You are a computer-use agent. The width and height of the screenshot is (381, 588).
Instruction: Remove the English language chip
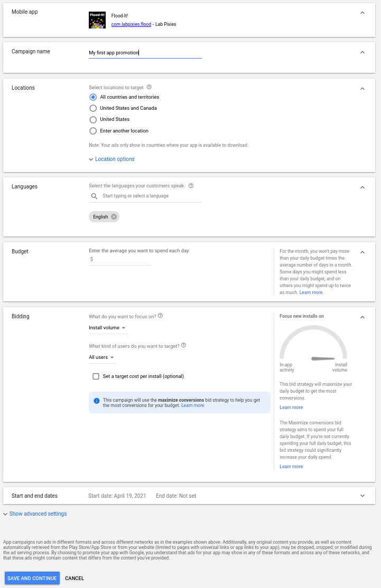[114, 217]
